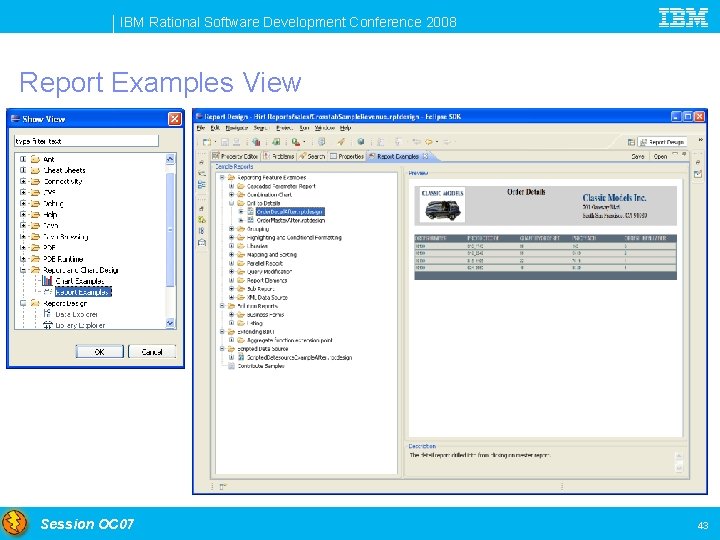Close the Show View dialog
This screenshot has height=540, width=720.
click(x=174, y=119)
